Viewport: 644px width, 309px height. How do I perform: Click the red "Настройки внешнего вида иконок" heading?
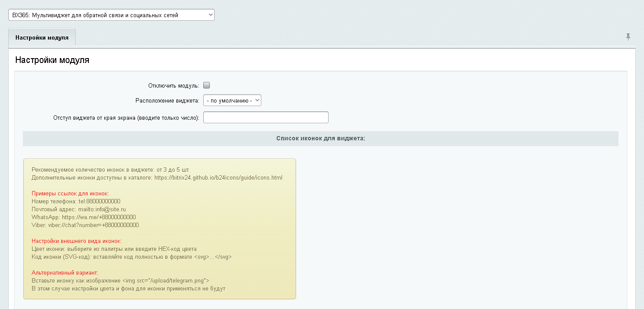[76, 241]
